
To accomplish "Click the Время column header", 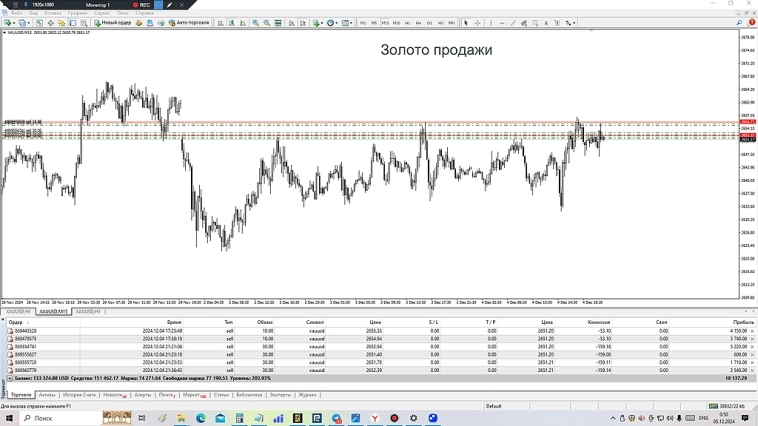I will tap(174, 322).
